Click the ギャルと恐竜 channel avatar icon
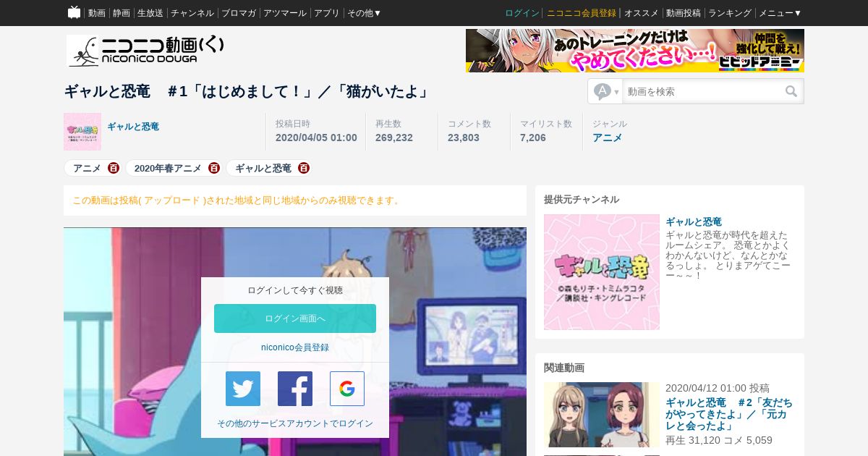Image resolution: width=868 pixels, height=456 pixels. coord(82,132)
